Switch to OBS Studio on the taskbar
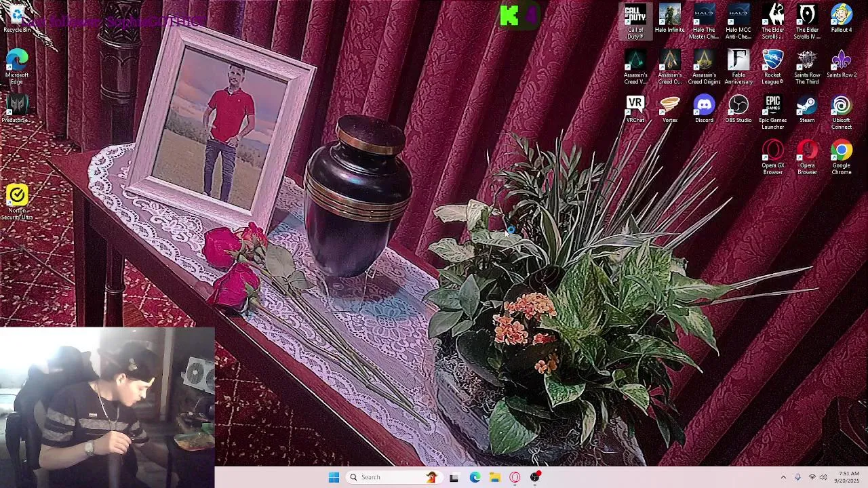The width and height of the screenshot is (868, 488). click(x=535, y=477)
